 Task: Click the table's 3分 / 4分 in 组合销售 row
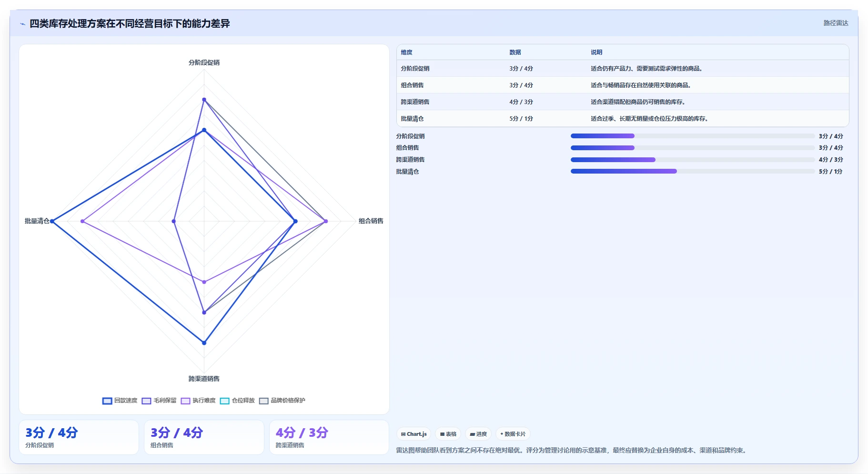pyautogui.click(x=521, y=85)
